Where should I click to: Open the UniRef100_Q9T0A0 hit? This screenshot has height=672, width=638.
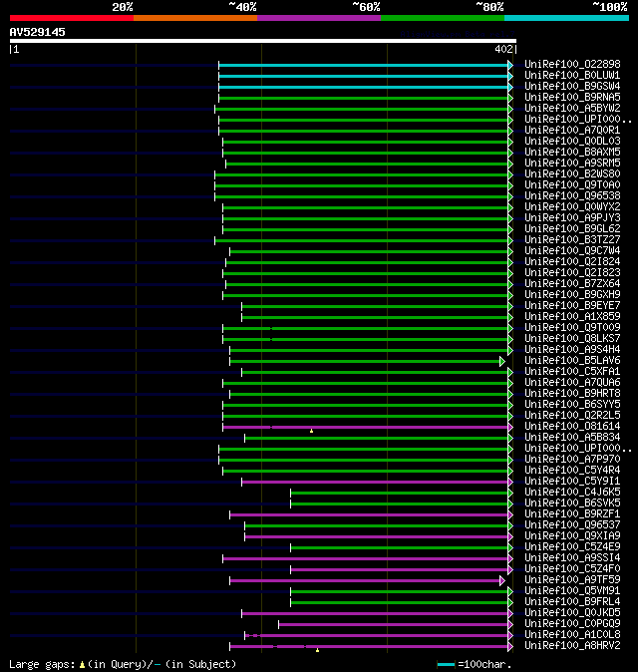(x=572, y=185)
